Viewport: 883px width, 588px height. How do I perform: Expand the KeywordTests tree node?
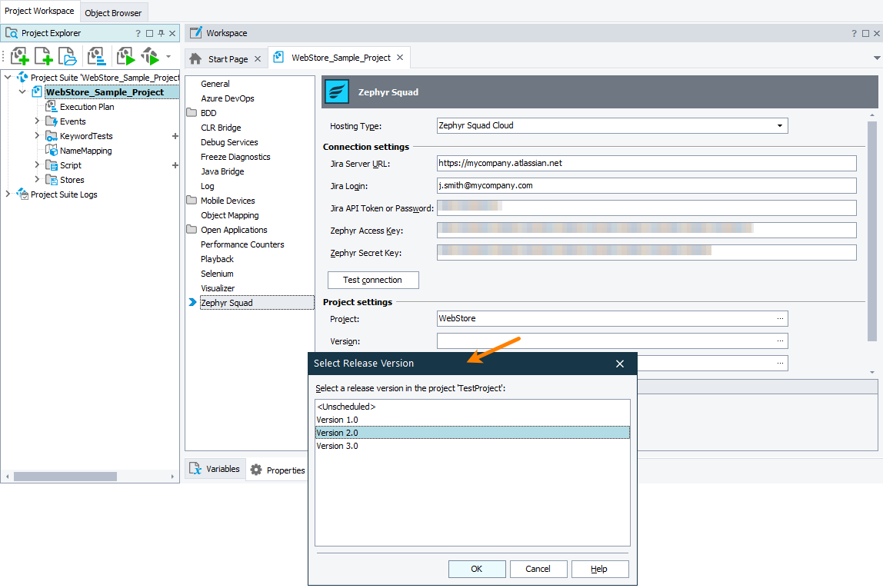coord(36,135)
